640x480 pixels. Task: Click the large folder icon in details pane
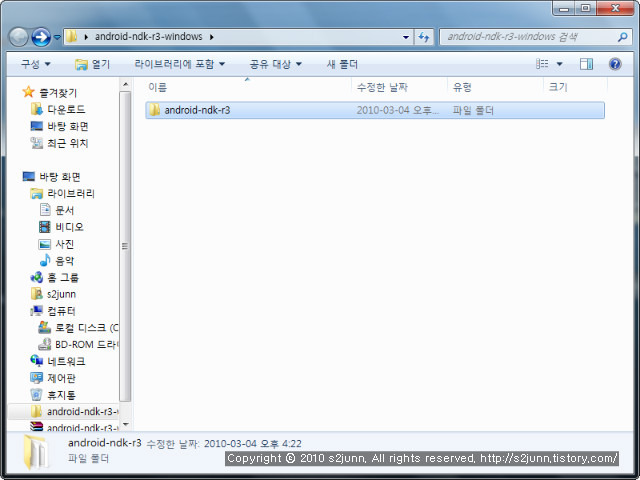tap(36, 451)
